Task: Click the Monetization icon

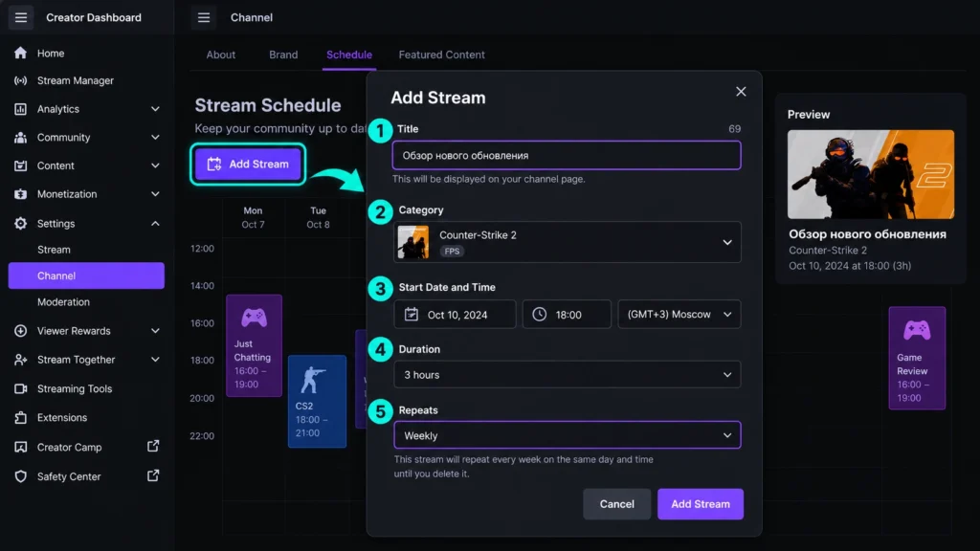Action: coord(21,194)
